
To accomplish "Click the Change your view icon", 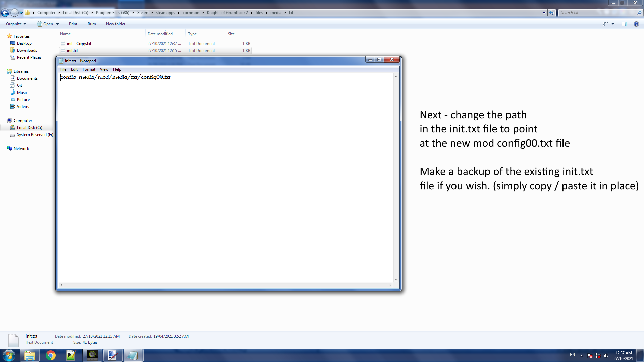I will point(605,24).
